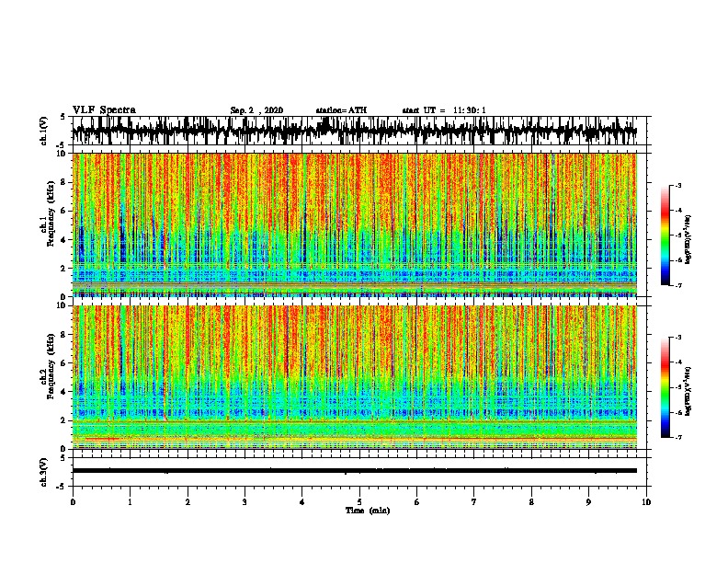Viewport: 728px width, 563px height.
Task: Click the ch.2 spectrogram color scale bar
Action: pos(665,387)
